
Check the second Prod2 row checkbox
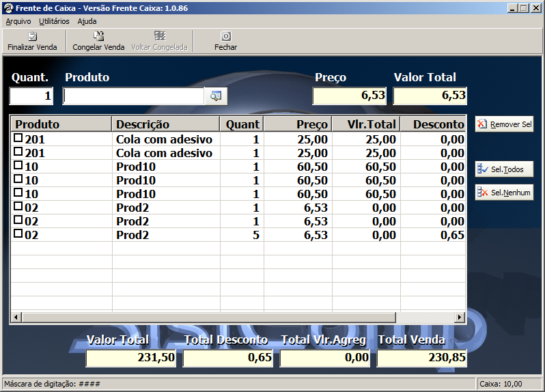(18, 220)
